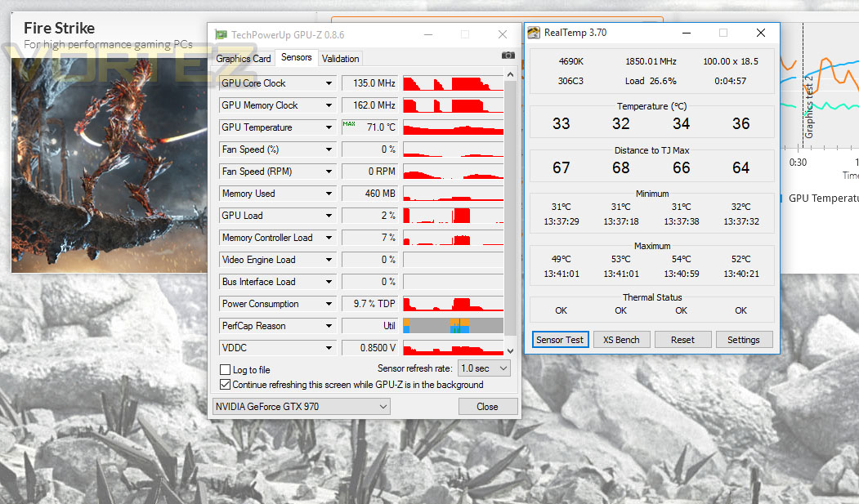Minimize the GPU-Z window
The image size is (859, 504).
[x=428, y=34]
